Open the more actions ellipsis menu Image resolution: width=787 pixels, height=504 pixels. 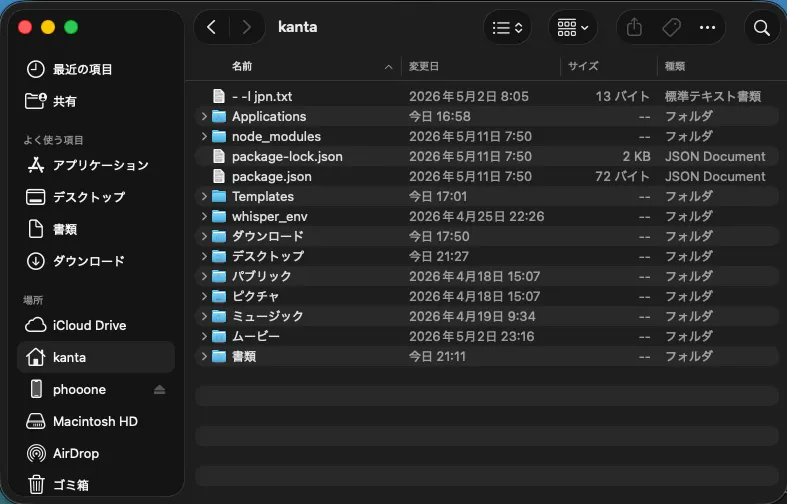707,28
